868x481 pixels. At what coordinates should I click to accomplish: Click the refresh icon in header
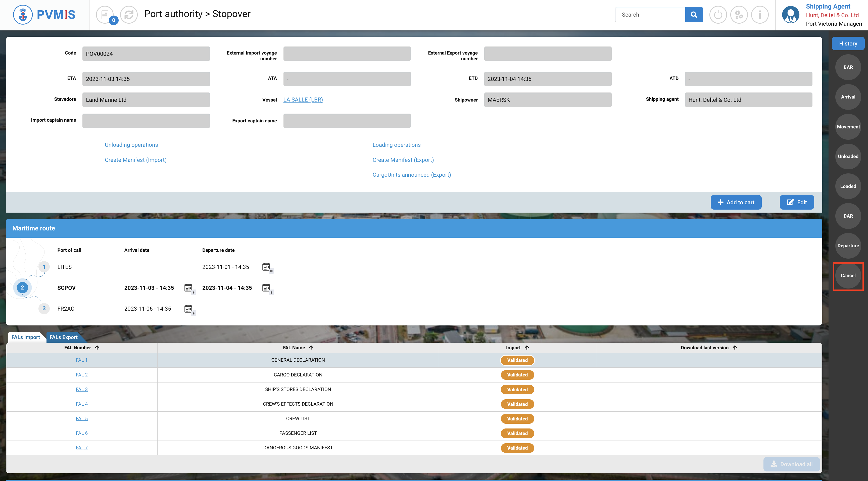129,15
